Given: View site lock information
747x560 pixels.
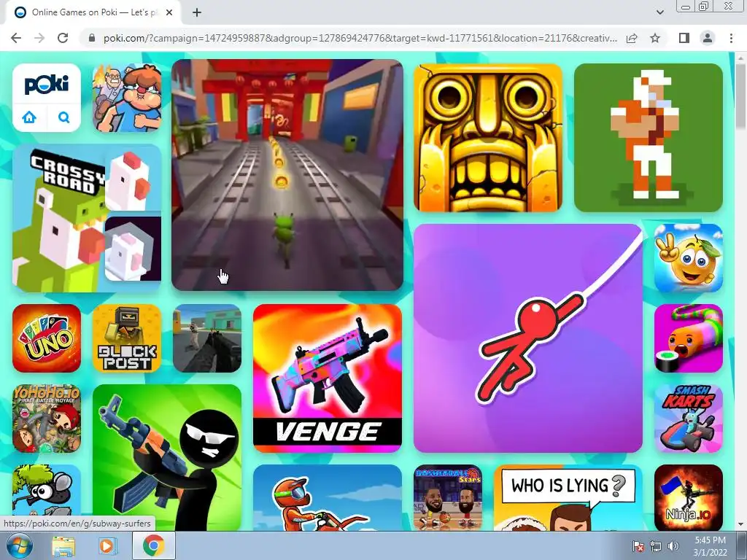Looking at the screenshot, I should coord(92,38).
